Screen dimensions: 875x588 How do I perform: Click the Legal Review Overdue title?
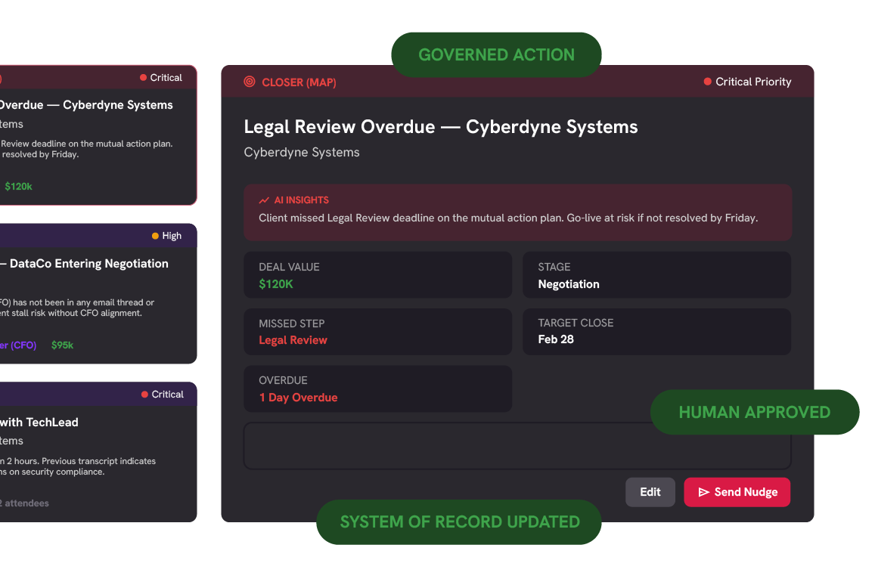440,127
